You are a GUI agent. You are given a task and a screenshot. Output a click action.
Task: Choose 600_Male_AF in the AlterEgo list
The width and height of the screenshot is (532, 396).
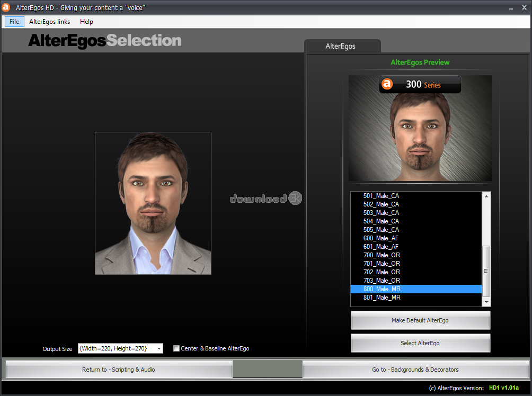pyautogui.click(x=381, y=238)
